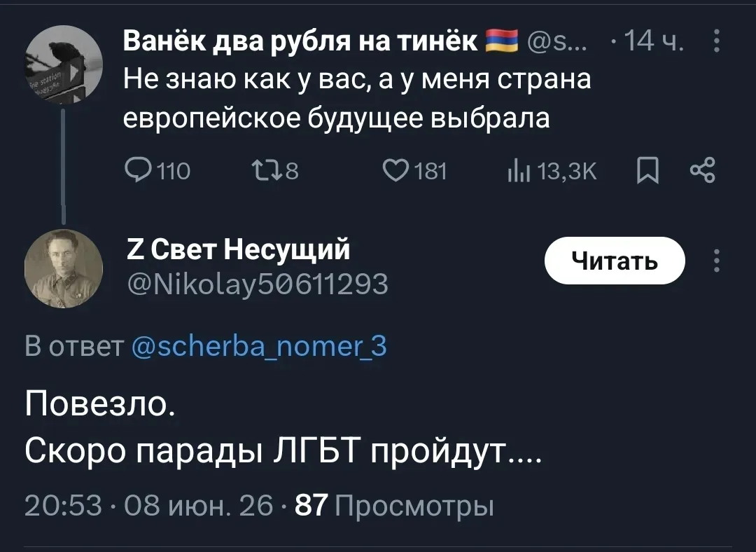The width and height of the screenshot is (756, 552).
Task: Open the @Nikolay50611293 handle
Action: point(258,283)
